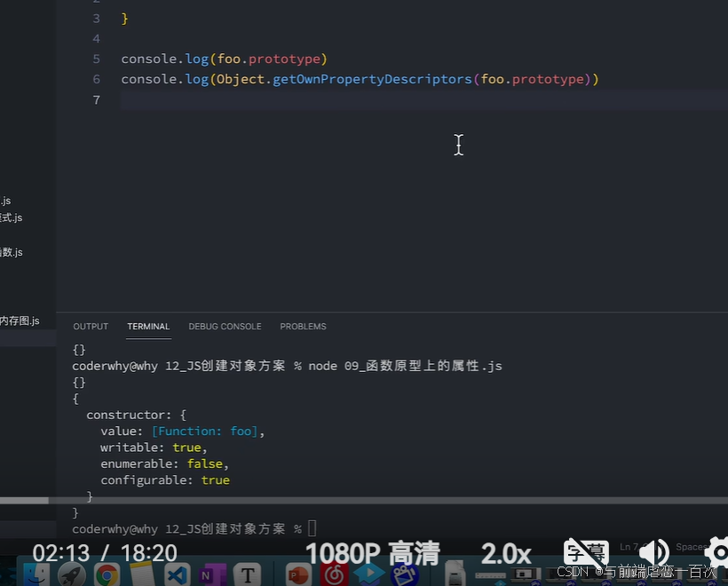The width and height of the screenshot is (728, 586).
Task: Open OneNote from the dock
Action: pyautogui.click(x=213, y=575)
